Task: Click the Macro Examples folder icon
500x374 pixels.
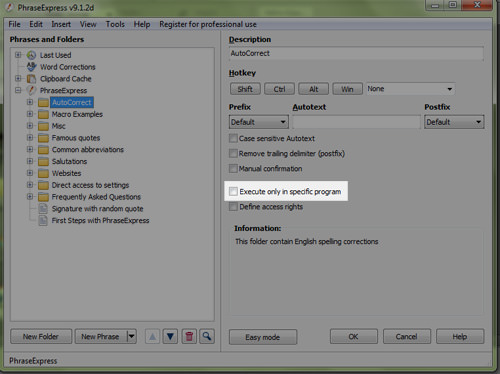Action: coord(43,114)
